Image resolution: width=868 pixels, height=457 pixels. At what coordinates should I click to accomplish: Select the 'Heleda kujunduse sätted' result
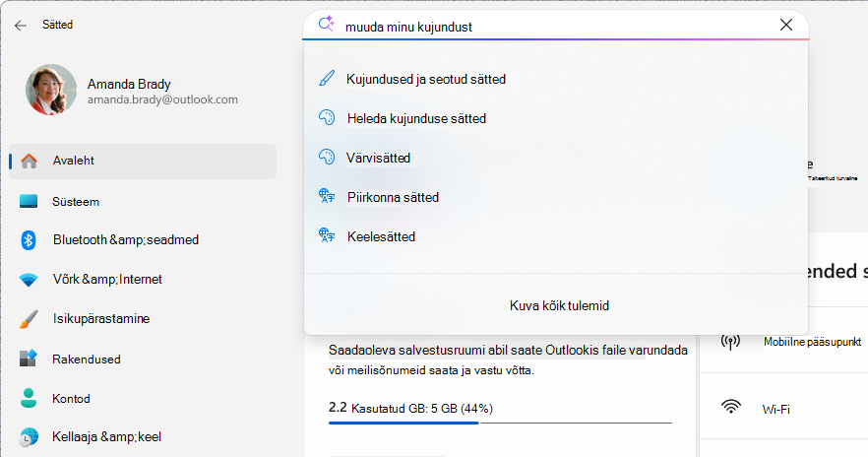tap(416, 118)
